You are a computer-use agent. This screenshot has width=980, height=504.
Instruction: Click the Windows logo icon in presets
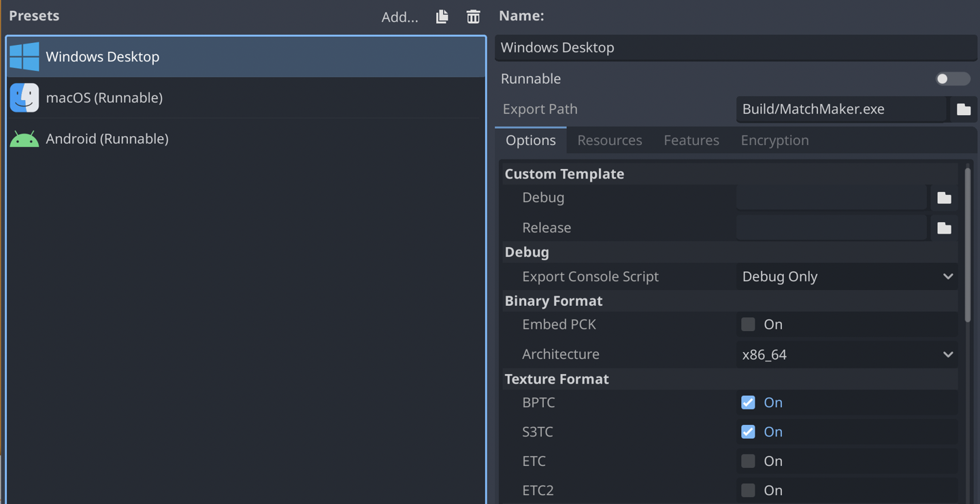[24, 57]
